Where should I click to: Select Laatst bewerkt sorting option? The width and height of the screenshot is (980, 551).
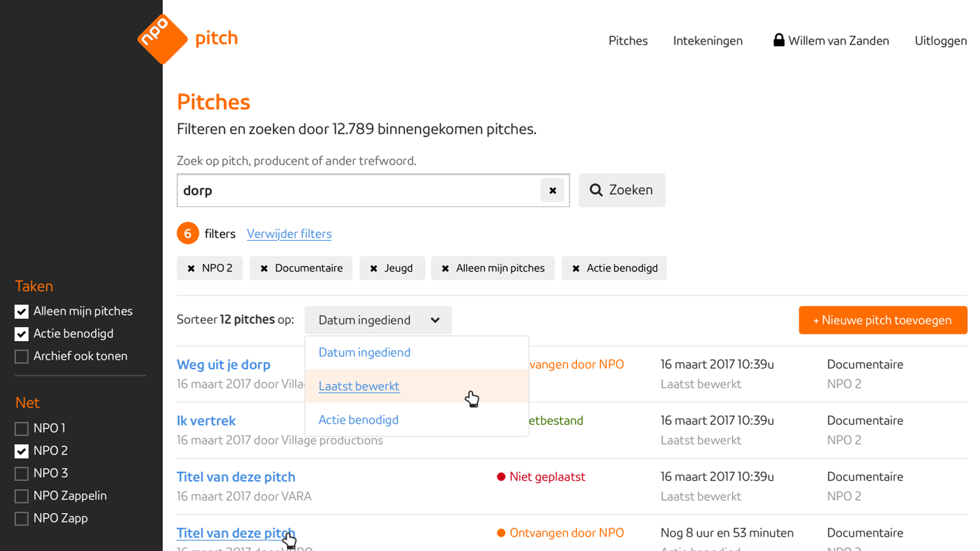(x=359, y=386)
